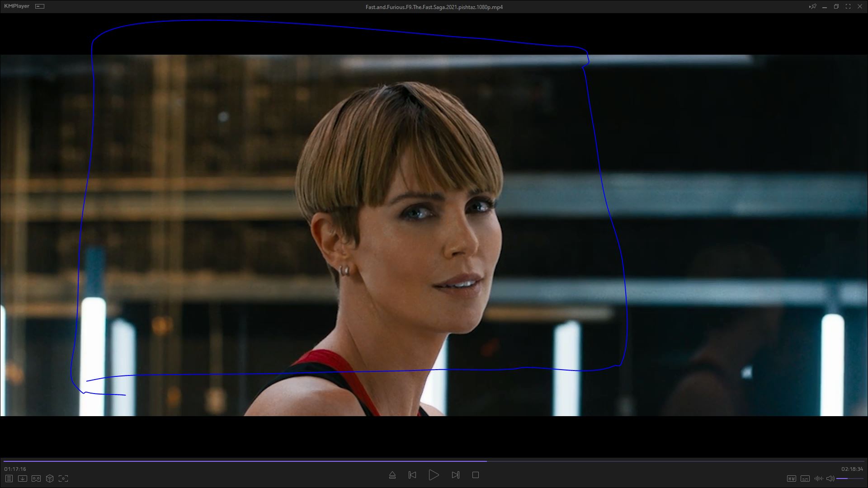
Task: Skip to the next track
Action: point(456,475)
